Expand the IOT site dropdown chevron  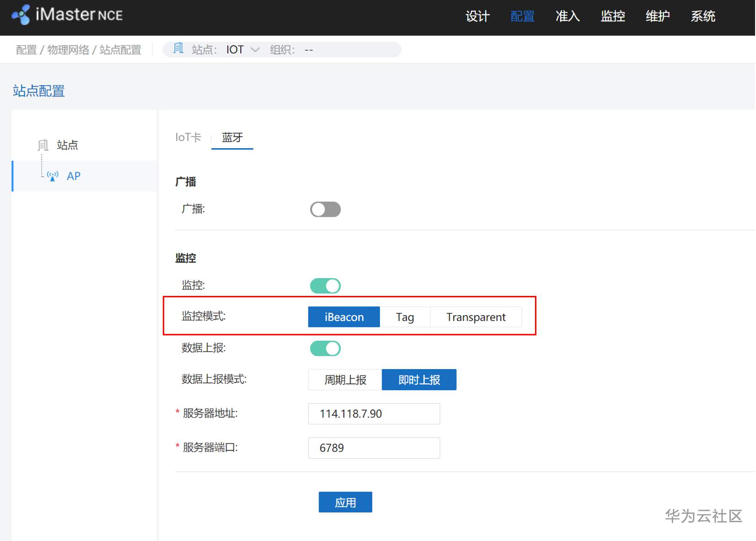tap(255, 50)
